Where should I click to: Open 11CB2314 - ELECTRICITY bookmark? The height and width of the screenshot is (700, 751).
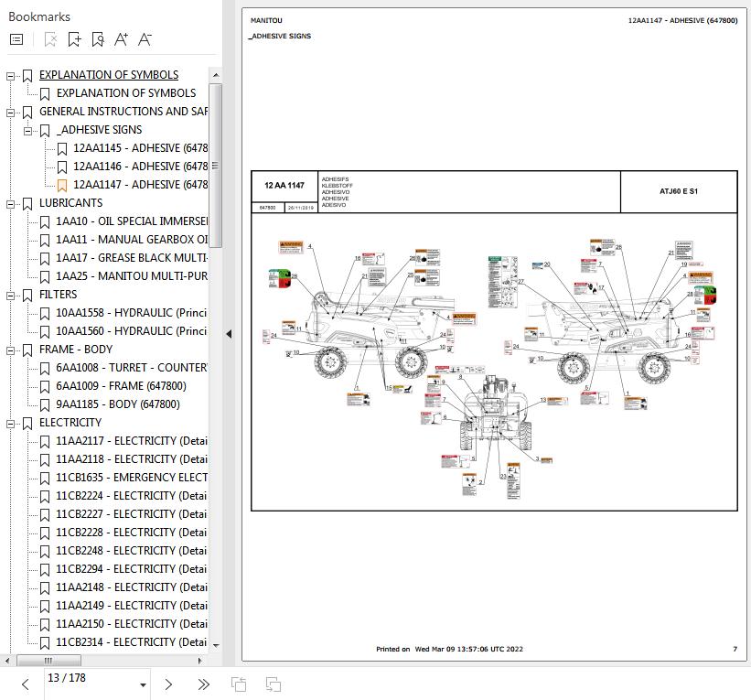(x=132, y=642)
